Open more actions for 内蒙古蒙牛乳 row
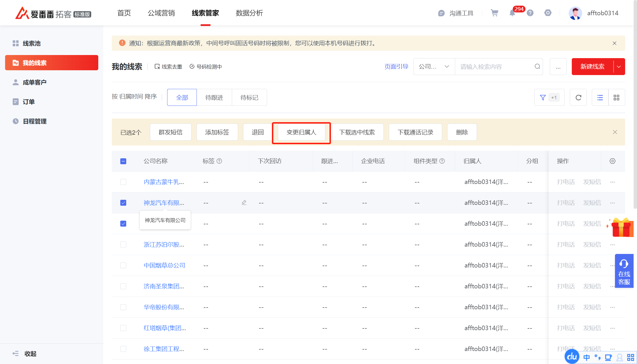 coord(612,182)
